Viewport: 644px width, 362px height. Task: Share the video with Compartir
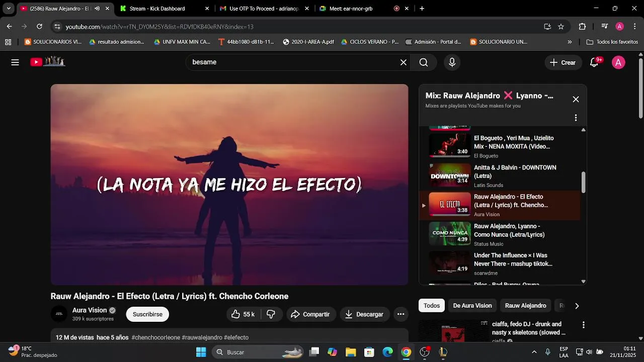pos(311,314)
